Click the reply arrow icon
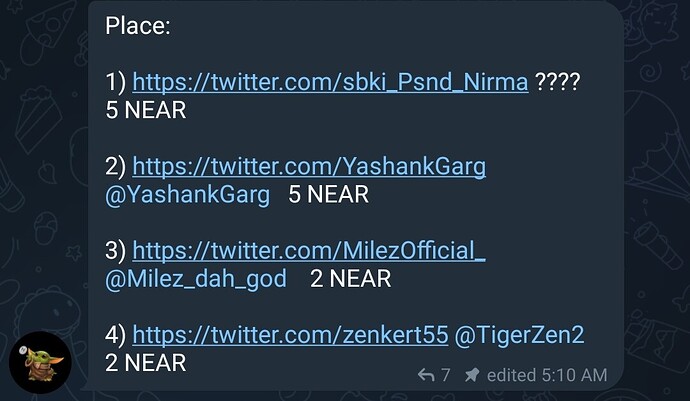This screenshot has height=401, width=690. (425, 375)
